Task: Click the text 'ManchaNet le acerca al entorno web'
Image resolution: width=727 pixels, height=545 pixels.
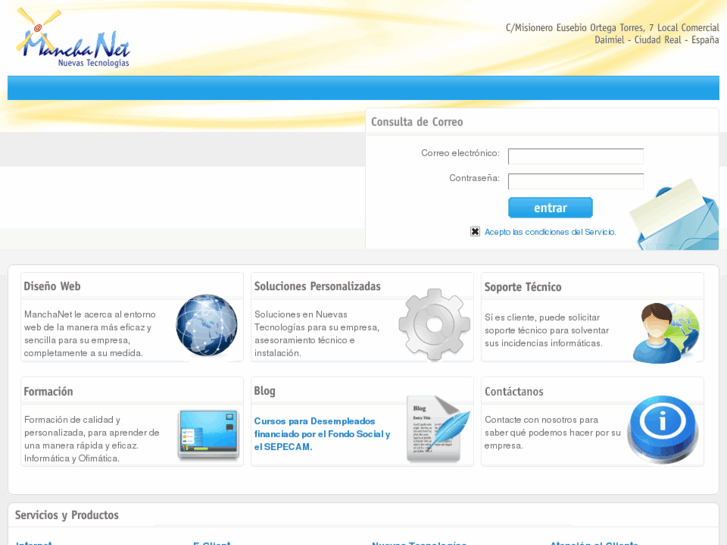Action: (x=90, y=333)
